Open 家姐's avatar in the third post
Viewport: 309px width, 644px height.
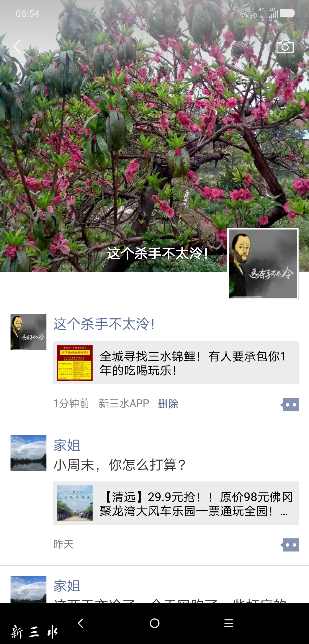click(x=28, y=589)
